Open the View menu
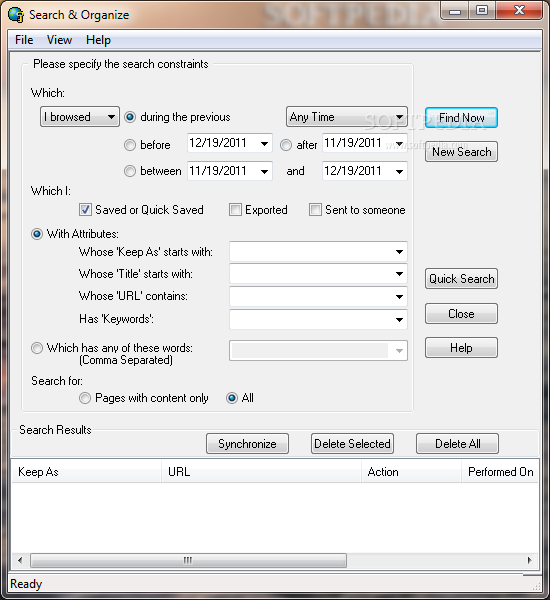The height and width of the screenshot is (600, 550). [x=59, y=40]
